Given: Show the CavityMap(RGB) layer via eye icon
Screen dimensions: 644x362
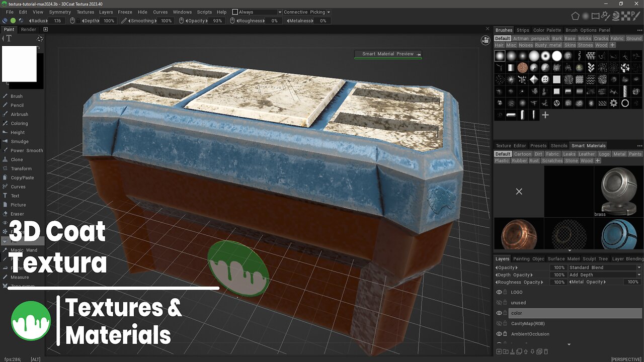Looking at the screenshot, I should coord(499,323).
